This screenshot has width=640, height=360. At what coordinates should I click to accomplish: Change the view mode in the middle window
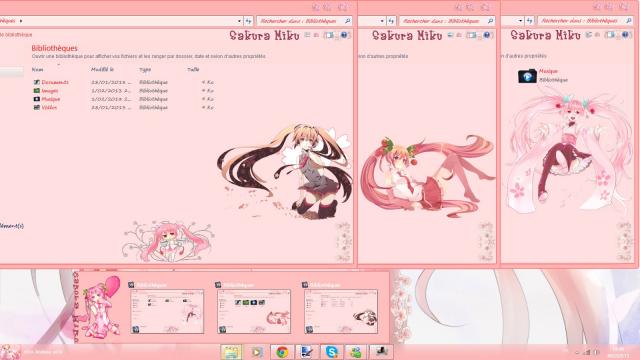pyautogui.click(x=450, y=36)
